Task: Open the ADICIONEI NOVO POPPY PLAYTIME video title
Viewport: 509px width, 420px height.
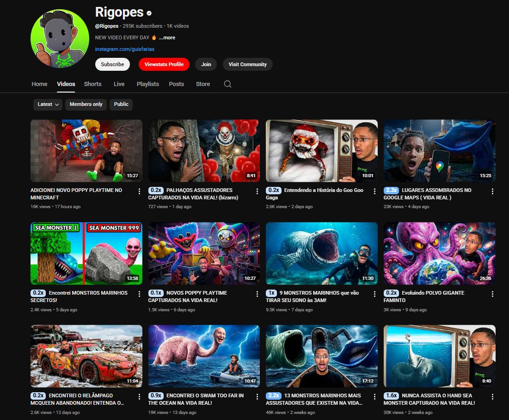Action: (76, 194)
